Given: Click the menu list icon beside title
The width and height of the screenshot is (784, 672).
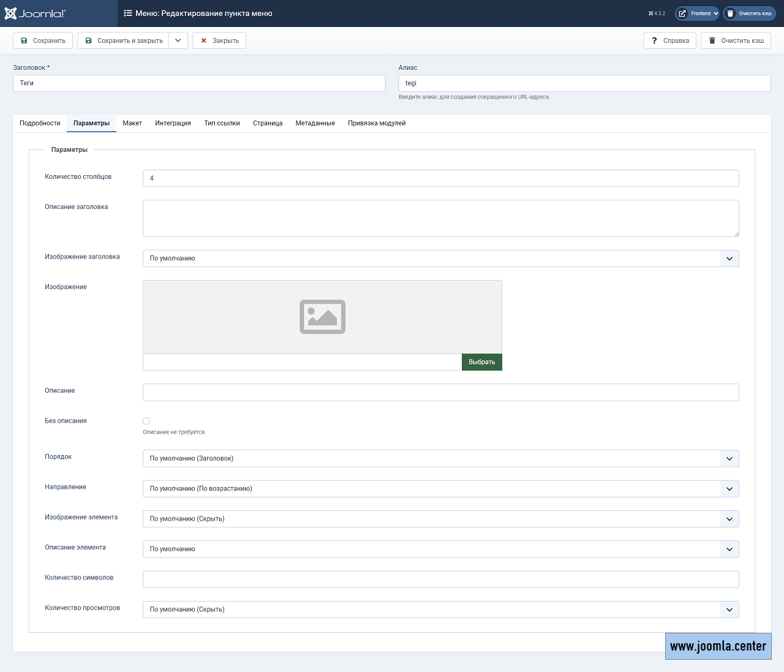Looking at the screenshot, I should tap(128, 13).
